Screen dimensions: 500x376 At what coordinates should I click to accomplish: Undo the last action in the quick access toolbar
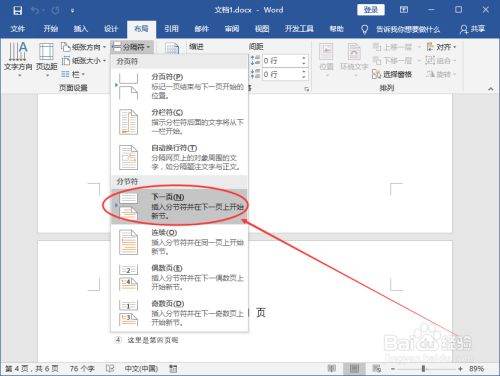pyautogui.click(x=35, y=11)
